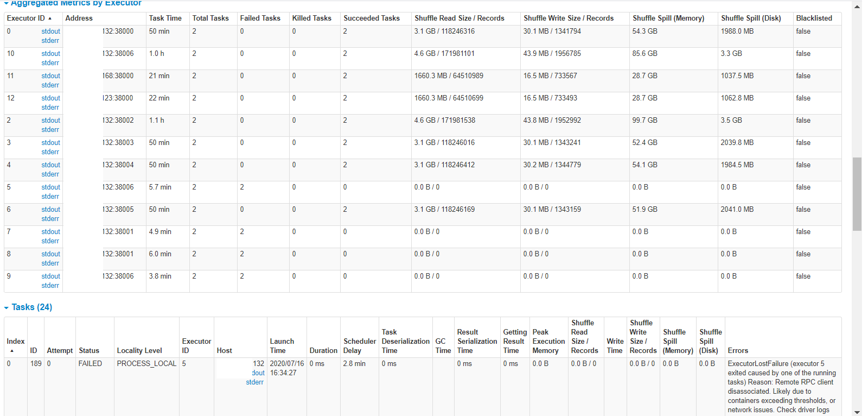This screenshot has width=868, height=416.
Task: Sort by Succeeded Tasks column header
Action: [372, 18]
